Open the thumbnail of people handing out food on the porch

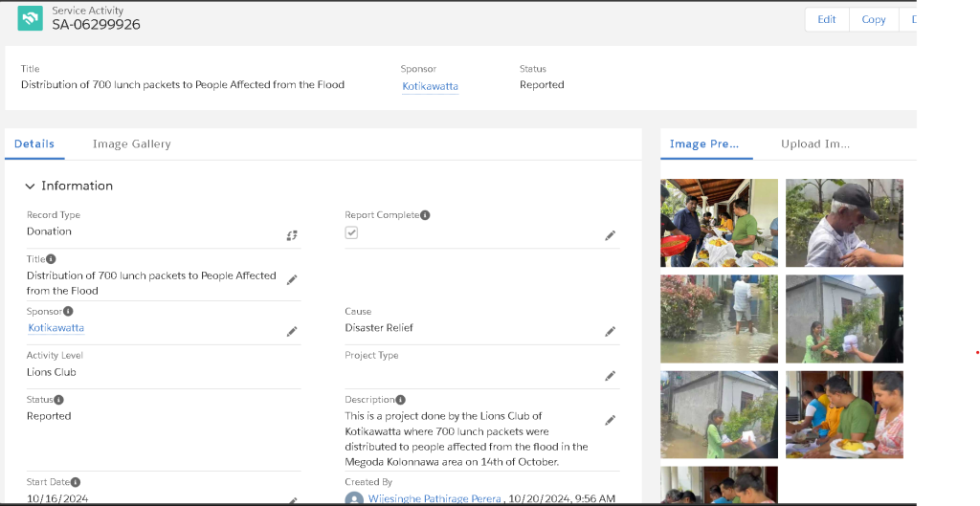720,223
